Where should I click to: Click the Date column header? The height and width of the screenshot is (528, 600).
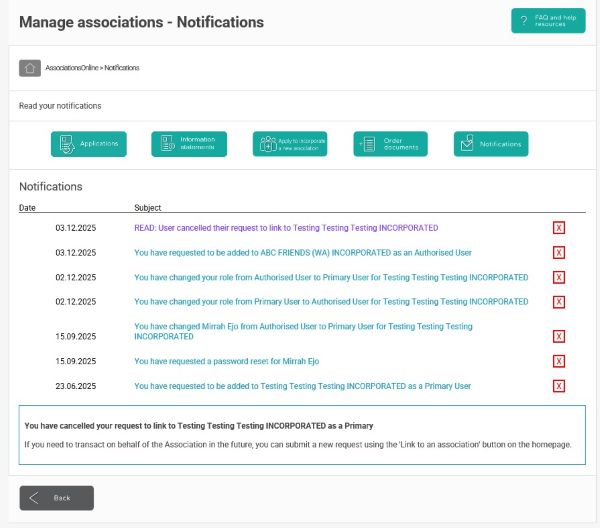[27, 208]
